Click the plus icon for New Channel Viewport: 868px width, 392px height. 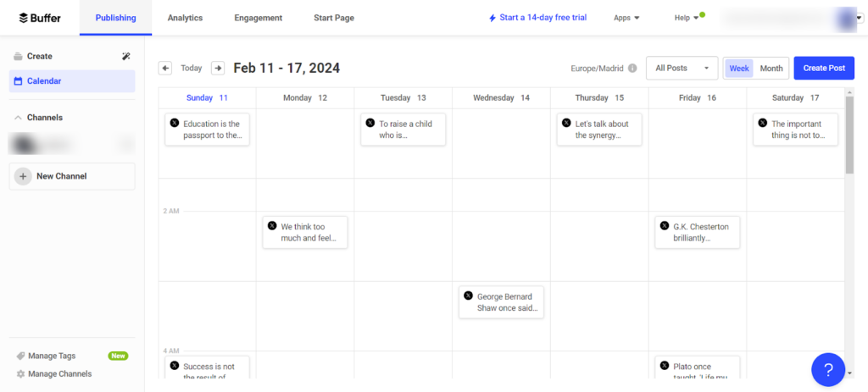pyautogui.click(x=24, y=176)
